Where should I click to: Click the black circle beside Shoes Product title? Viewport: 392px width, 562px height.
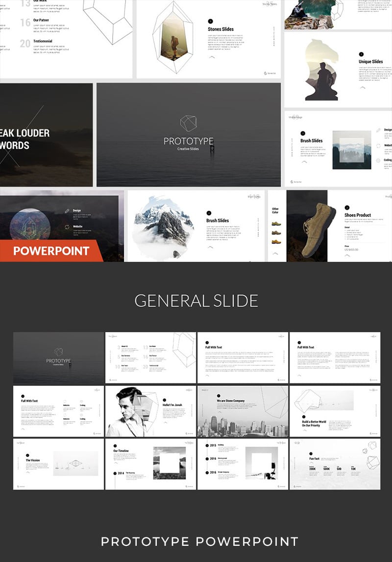(x=346, y=207)
